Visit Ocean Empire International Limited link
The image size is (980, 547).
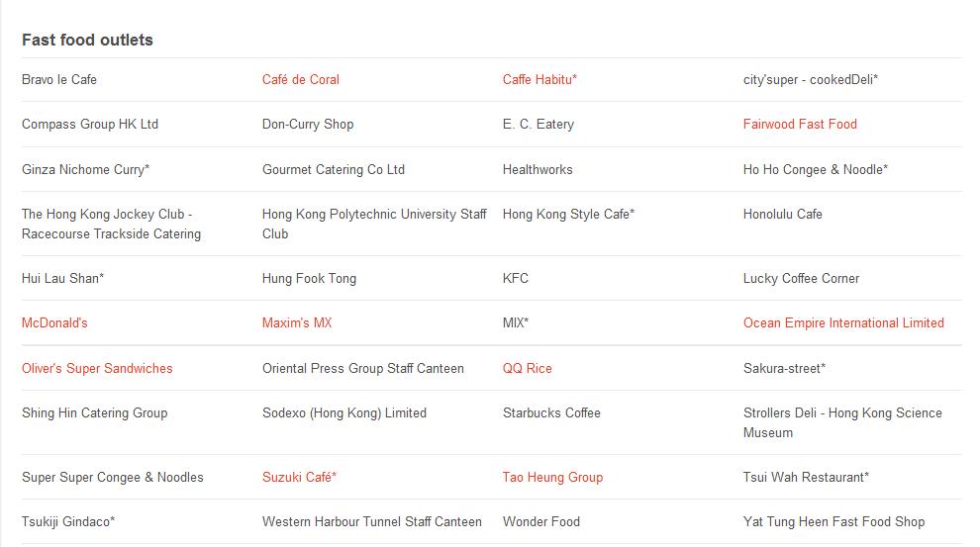pyautogui.click(x=843, y=323)
